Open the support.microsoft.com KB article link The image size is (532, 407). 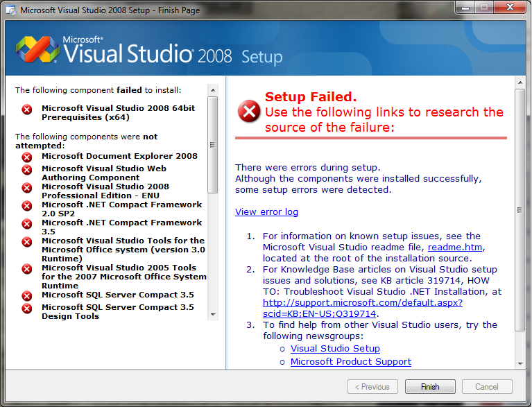click(x=363, y=308)
